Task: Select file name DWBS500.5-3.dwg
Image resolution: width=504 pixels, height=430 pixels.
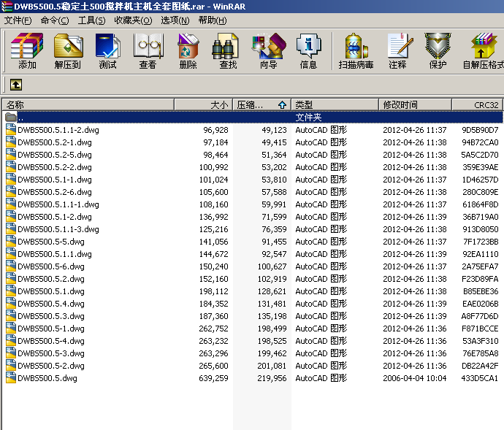Action: click(x=51, y=353)
